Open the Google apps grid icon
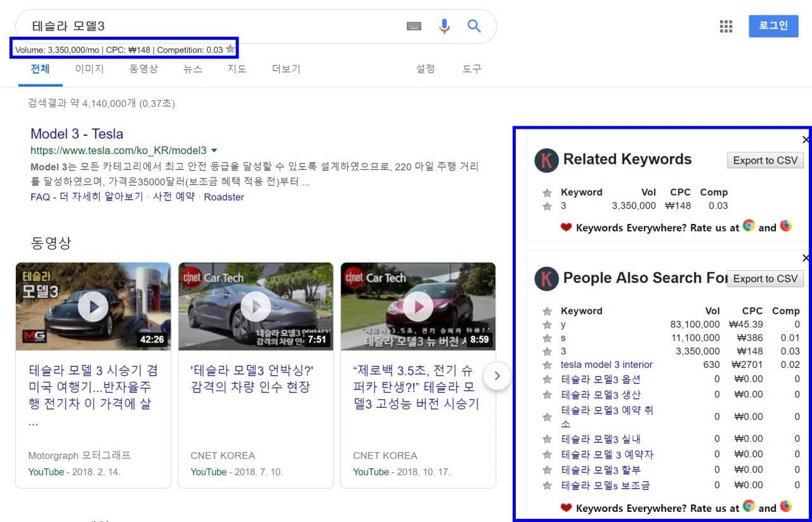The width and height of the screenshot is (812, 522). pos(726,26)
